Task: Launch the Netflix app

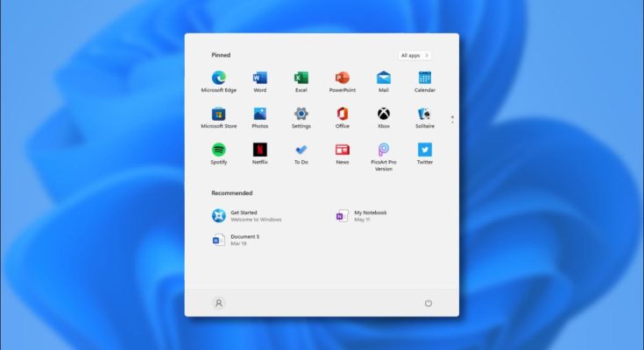Action: 259,150
